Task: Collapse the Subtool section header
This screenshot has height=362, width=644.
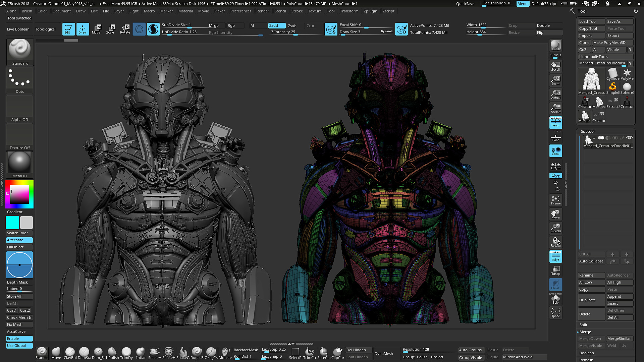Action: [x=588, y=131]
